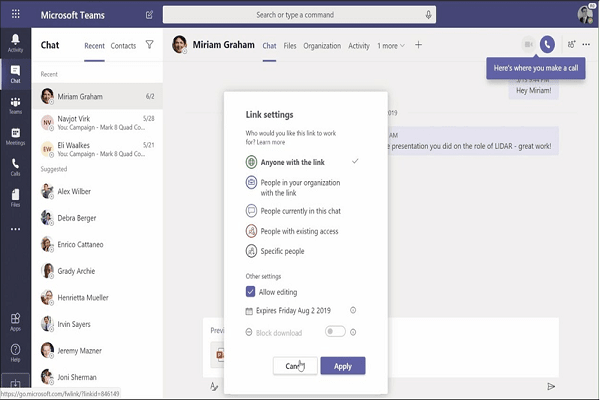The image size is (600, 400).
Task: Select suggested contact Alex Wilber
Action: 98,191
